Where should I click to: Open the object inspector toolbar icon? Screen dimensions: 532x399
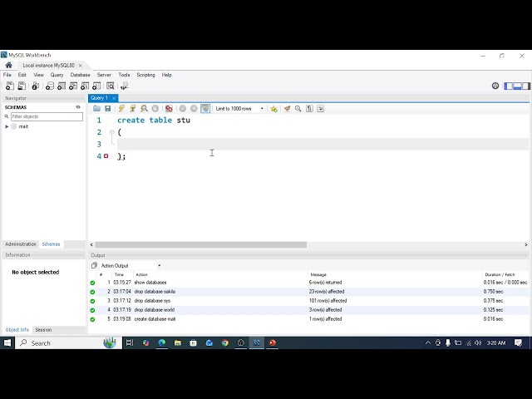35,86
